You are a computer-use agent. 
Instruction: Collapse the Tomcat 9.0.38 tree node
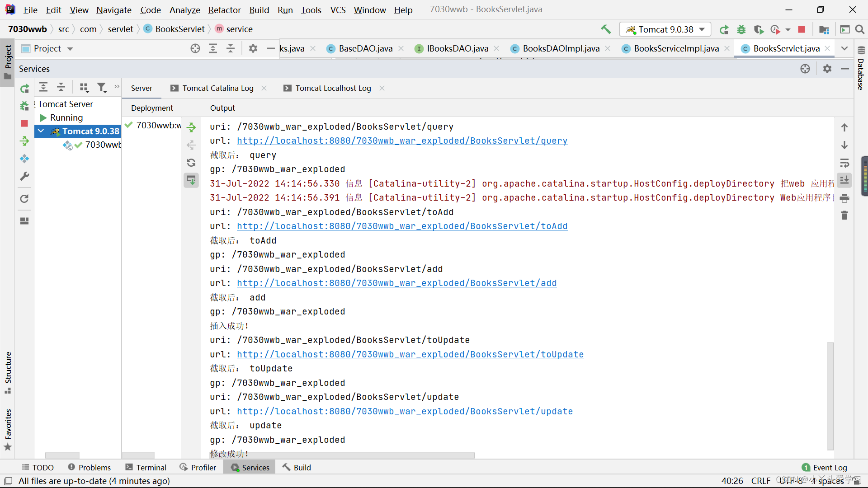[x=41, y=131]
